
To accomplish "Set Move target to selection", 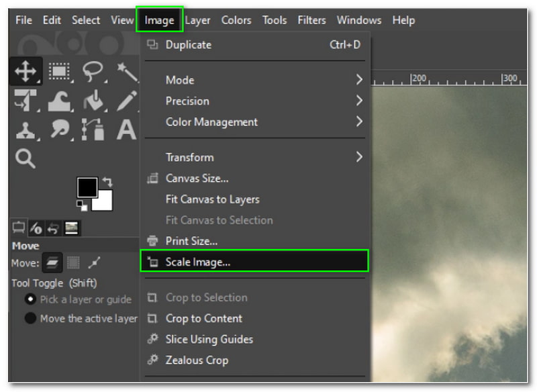I will click(x=73, y=262).
